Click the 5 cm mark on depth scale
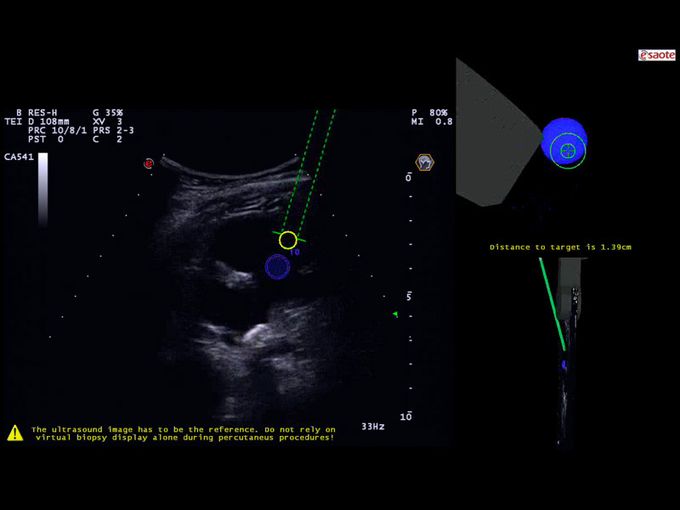Image resolution: width=680 pixels, height=510 pixels. tap(408, 297)
